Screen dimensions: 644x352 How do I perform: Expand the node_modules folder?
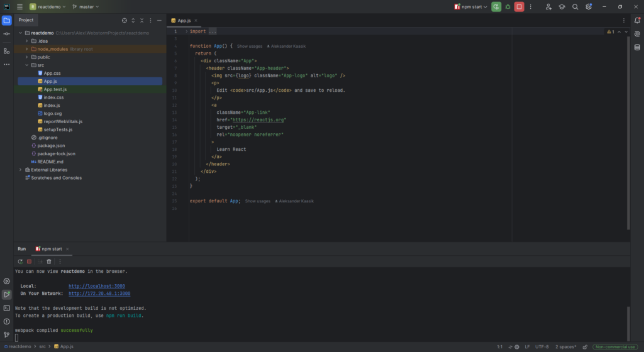click(x=26, y=49)
